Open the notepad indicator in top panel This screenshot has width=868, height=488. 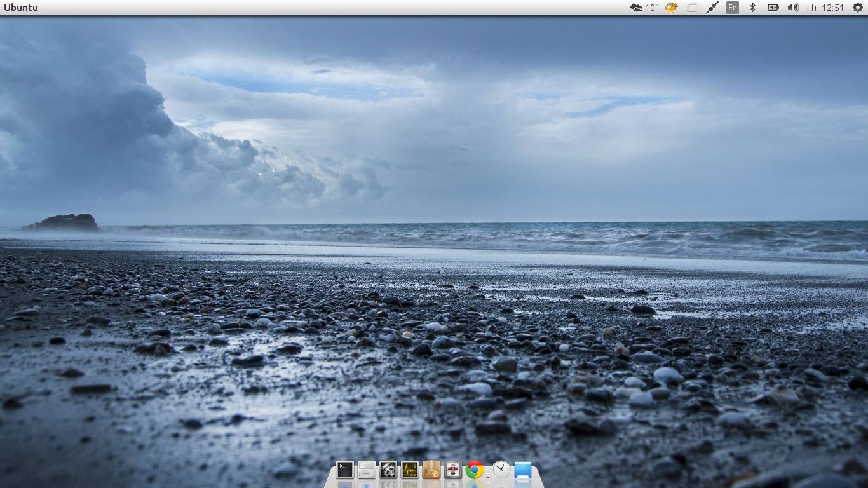click(x=693, y=8)
